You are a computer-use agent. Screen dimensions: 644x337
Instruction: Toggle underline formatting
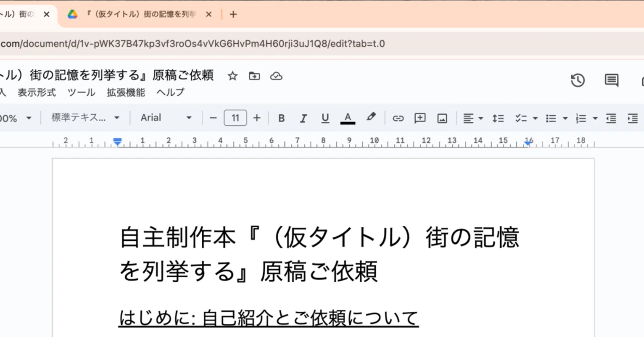pyautogui.click(x=325, y=118)
